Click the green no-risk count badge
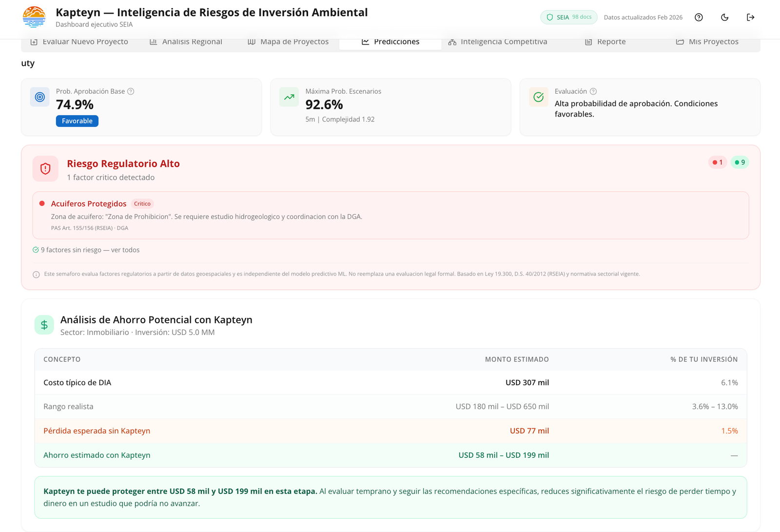 740,162
